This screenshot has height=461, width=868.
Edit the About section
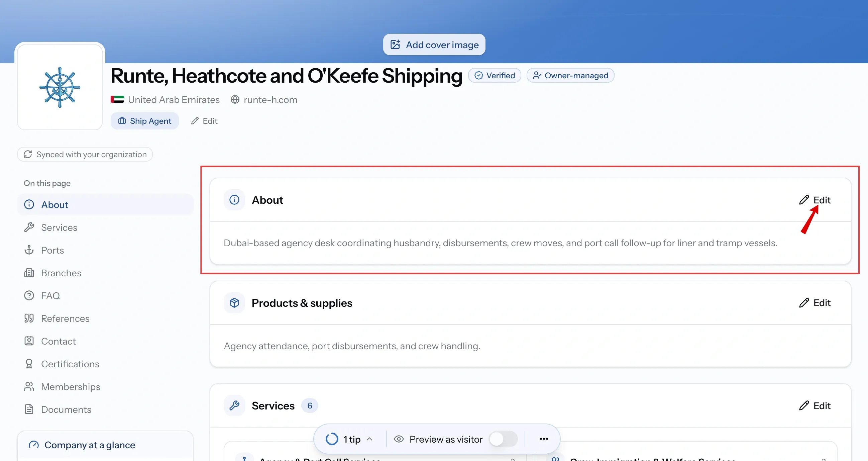coord(815,200)
